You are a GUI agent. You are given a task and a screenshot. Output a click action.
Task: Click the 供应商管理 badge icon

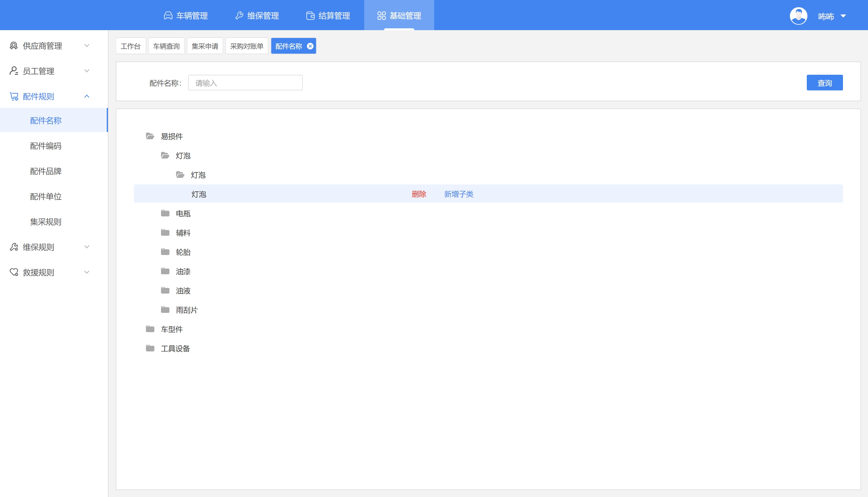coord(14,46)
